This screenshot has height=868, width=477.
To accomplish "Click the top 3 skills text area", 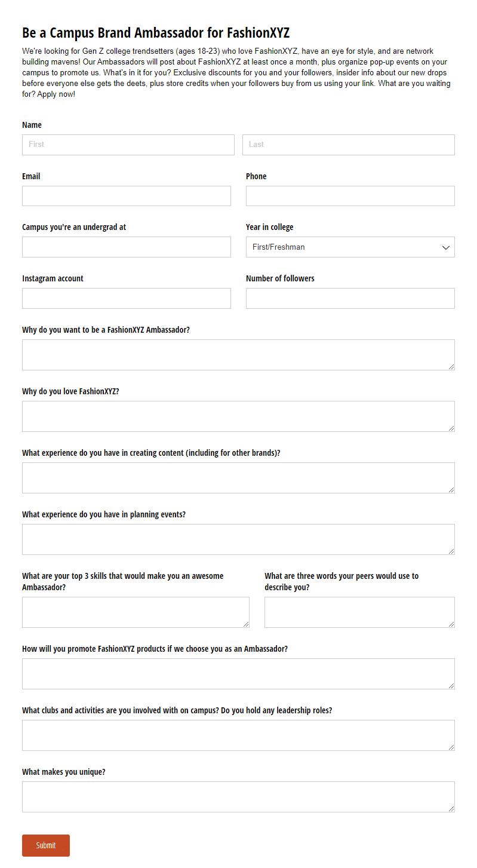I will (x=136, y=612).
